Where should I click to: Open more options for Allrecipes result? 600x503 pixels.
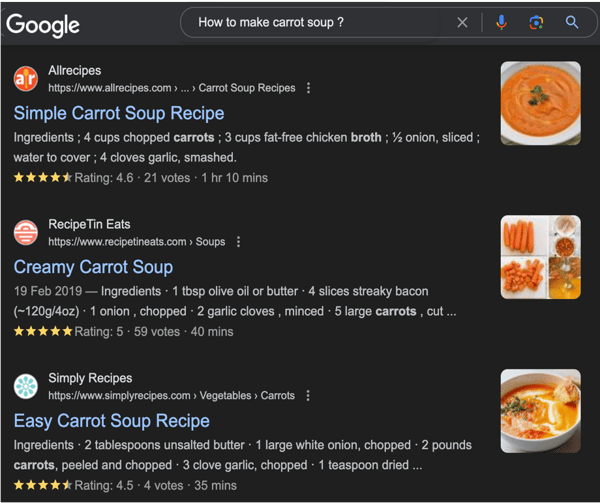coord(308,88)
